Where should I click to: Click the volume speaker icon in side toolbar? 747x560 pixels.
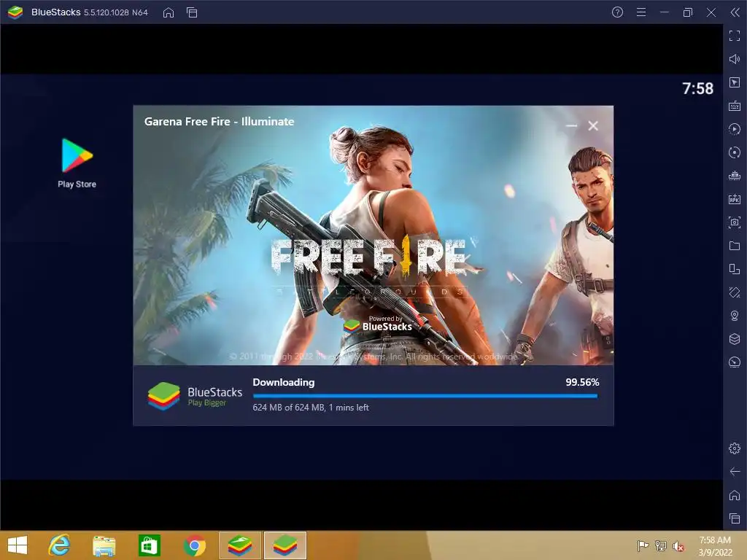click(x=735, y=59)
